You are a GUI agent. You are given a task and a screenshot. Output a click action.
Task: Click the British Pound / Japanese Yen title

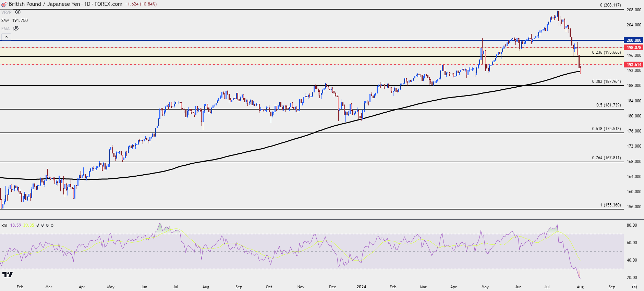pos(45,4)
